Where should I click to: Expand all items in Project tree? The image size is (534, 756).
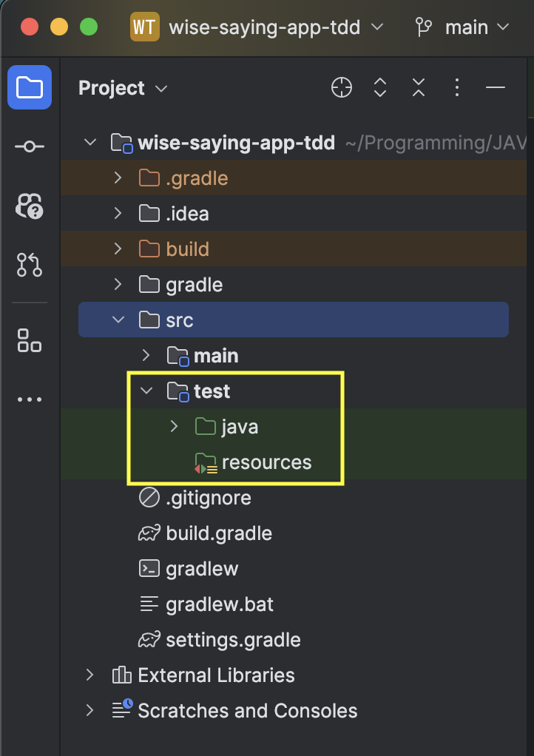pyautogui.click(x=380, y=88)
